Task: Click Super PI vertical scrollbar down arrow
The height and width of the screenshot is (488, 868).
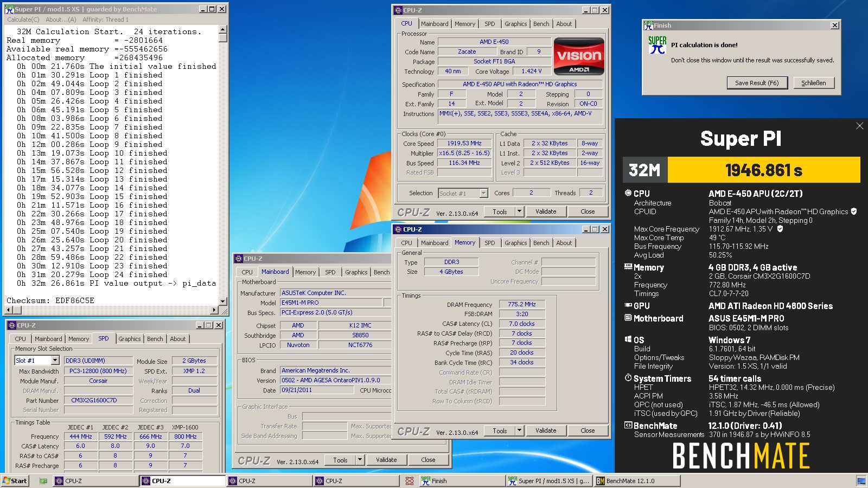Action: pyautogui.click(x=223, y=301)
